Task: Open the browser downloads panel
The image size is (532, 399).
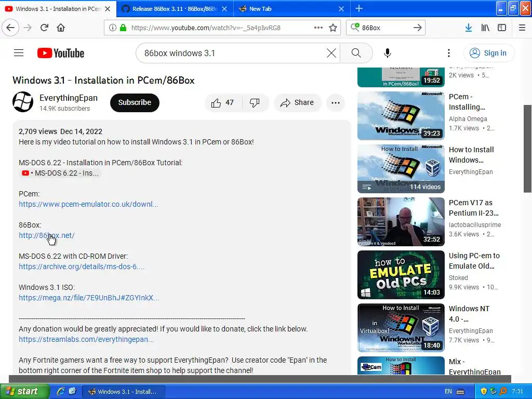Action: click(x=469, y=28)
